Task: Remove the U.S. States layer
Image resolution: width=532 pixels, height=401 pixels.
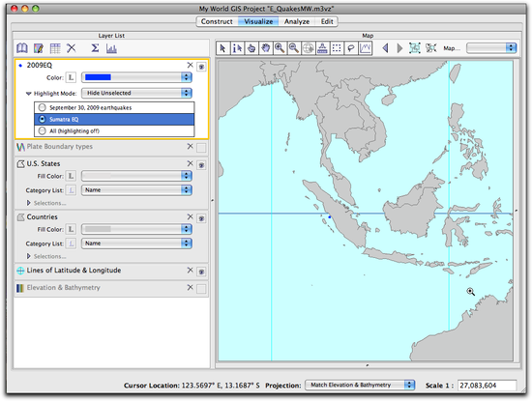Action: (x=190, y=163)
